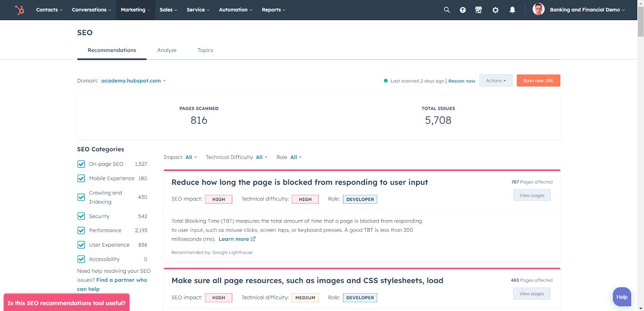Uncheck the Accessibility category

point(81,259)
